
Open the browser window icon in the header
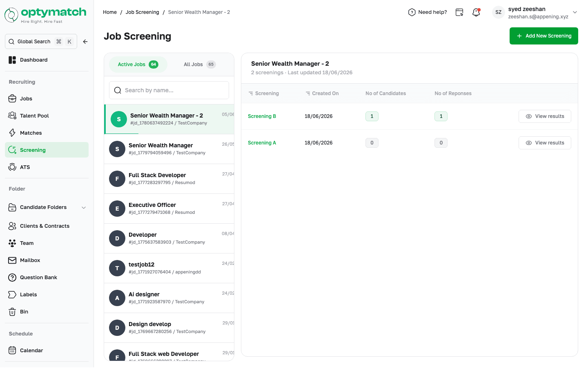(x=459, y=12)
